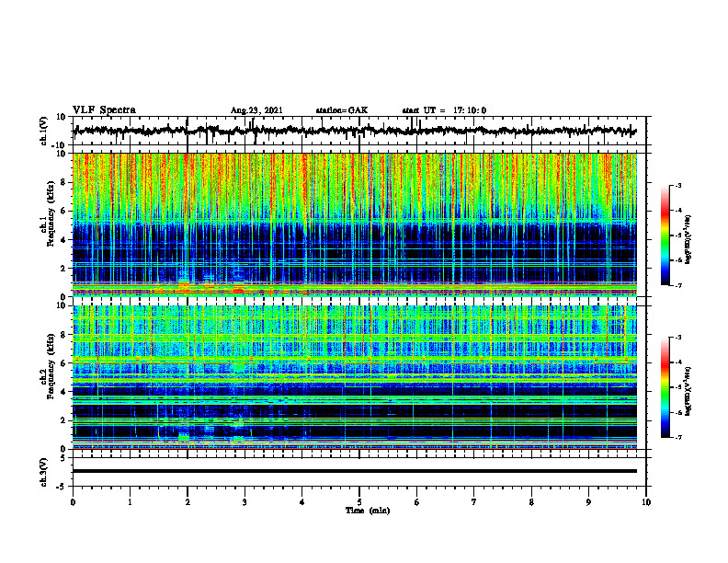Click the "-3" label on upper color scale
This screenshot has width=728, height=563.
677,185
